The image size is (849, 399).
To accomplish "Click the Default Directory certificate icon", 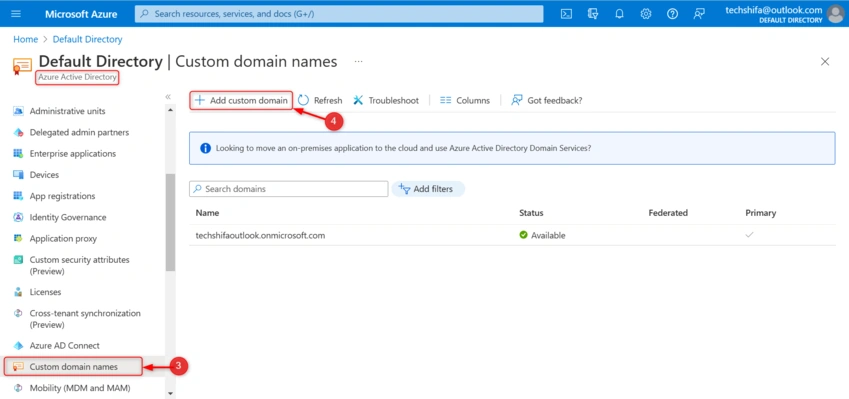I will (22, 66).
